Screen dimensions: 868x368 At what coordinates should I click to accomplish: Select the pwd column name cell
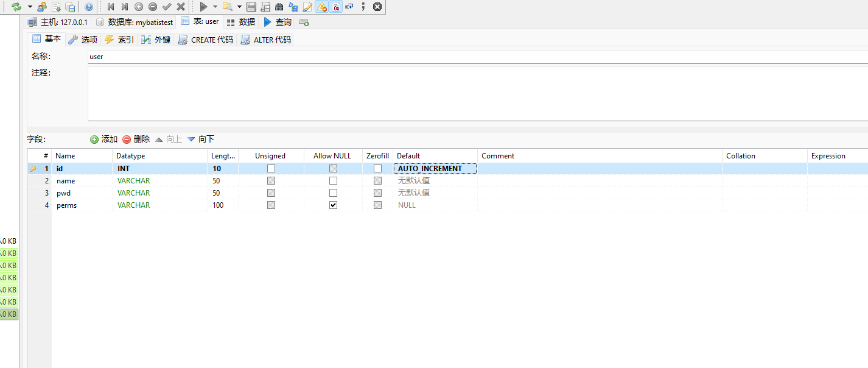click(x=82, y=193)
